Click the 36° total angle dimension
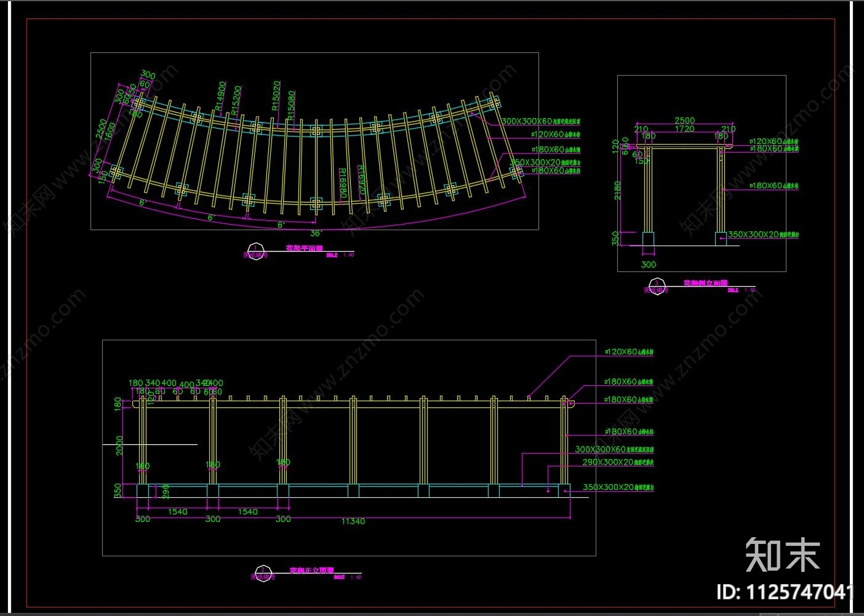864x616 pixels. pos(316,233)
